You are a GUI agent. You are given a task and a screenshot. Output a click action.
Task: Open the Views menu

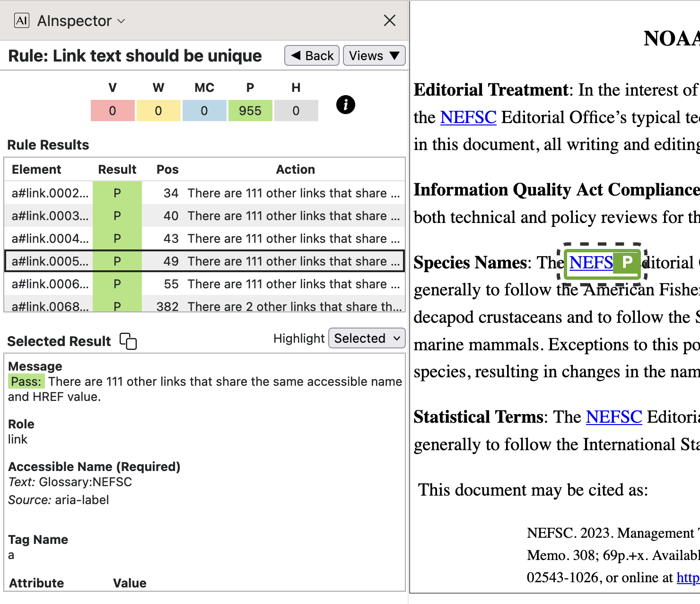[x=374, y=56]
